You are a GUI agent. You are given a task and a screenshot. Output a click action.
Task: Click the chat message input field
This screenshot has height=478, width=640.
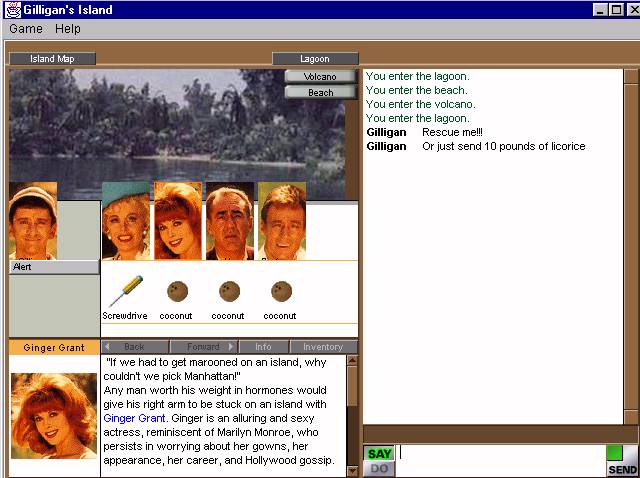coord(500,453)
